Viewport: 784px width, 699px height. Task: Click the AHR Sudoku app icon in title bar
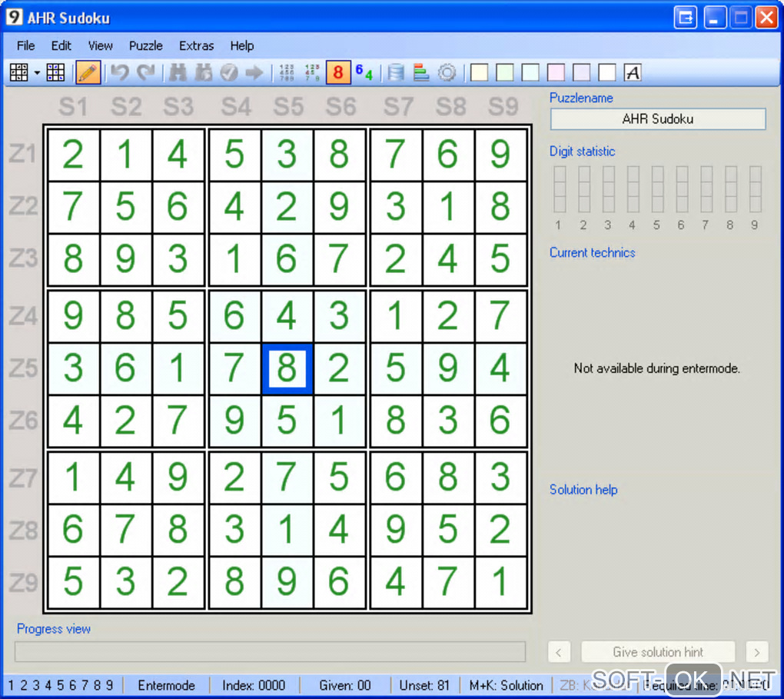[14, 17]
